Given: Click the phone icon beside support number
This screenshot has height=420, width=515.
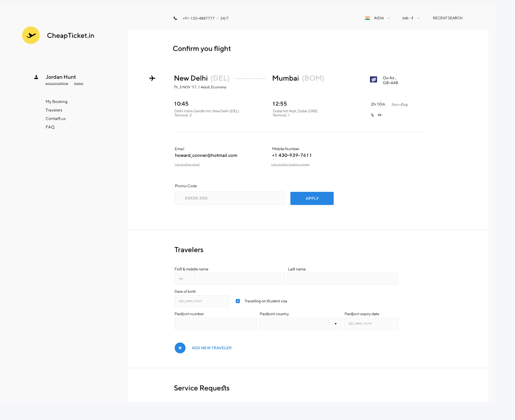Looking at the screenshot, I should coord(175,18).
